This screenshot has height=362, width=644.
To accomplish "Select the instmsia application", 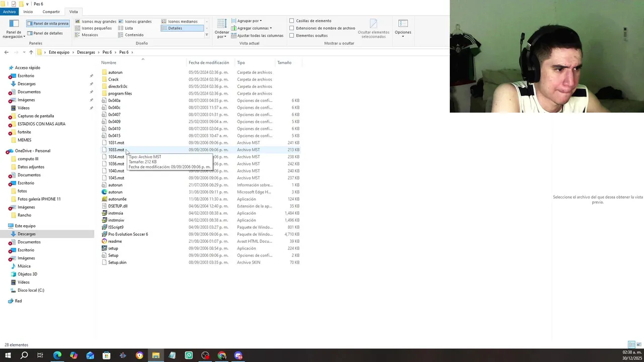I will [116, 213].
